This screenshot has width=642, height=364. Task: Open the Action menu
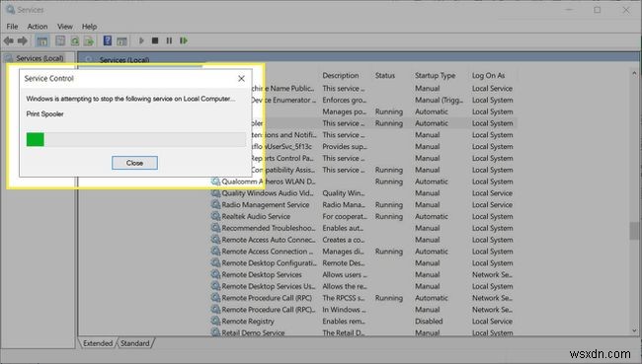pos(38,27)
